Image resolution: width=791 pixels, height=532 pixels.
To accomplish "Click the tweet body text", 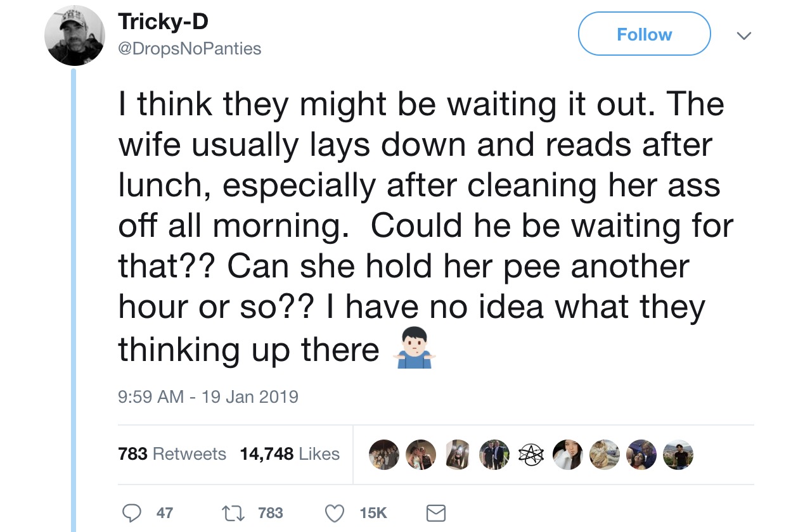I will (x=418, y=227).
